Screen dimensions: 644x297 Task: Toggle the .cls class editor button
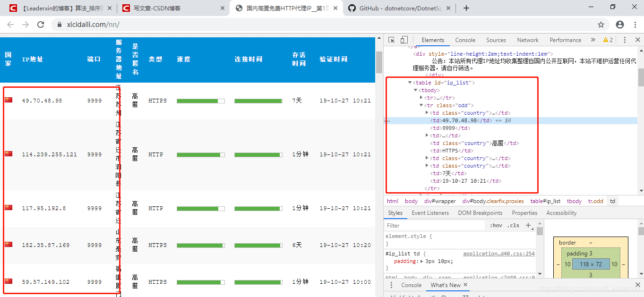[514, 225]
